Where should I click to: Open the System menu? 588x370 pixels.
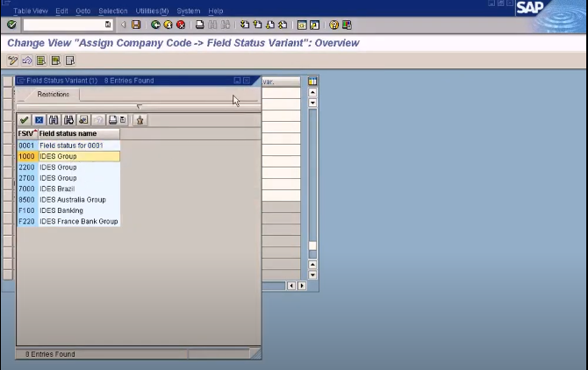(x=189, y=11)
